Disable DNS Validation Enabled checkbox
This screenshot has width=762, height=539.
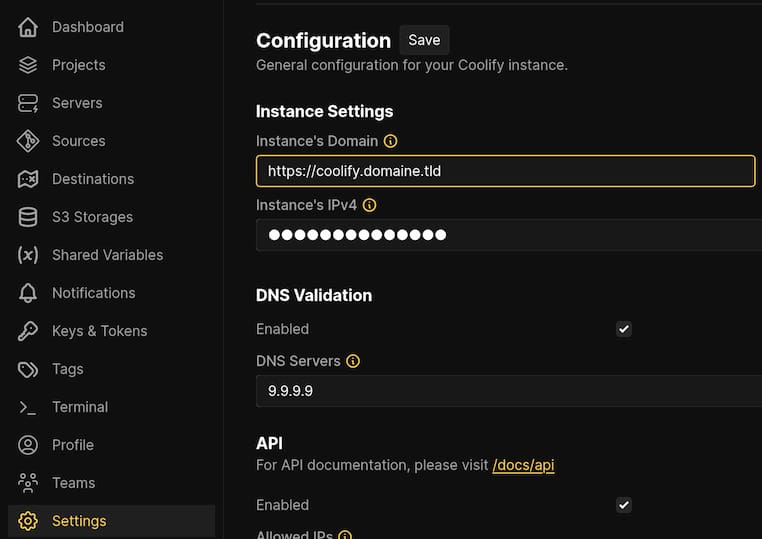624,329
